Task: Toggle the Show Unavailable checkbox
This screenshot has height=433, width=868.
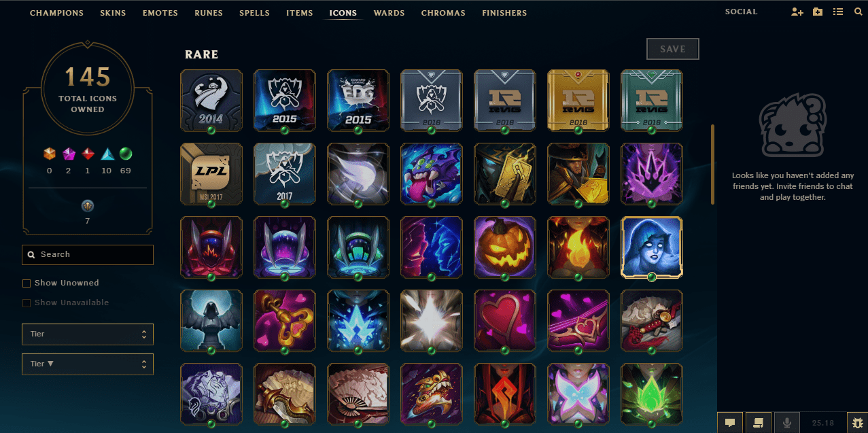Action: 27,302
